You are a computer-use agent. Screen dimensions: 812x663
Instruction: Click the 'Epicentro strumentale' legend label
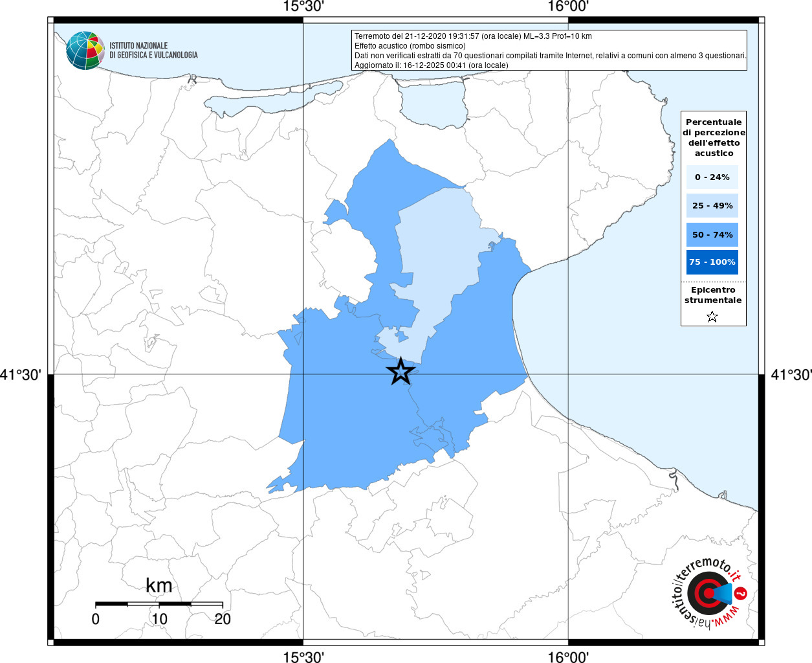(x=713, y=295)
